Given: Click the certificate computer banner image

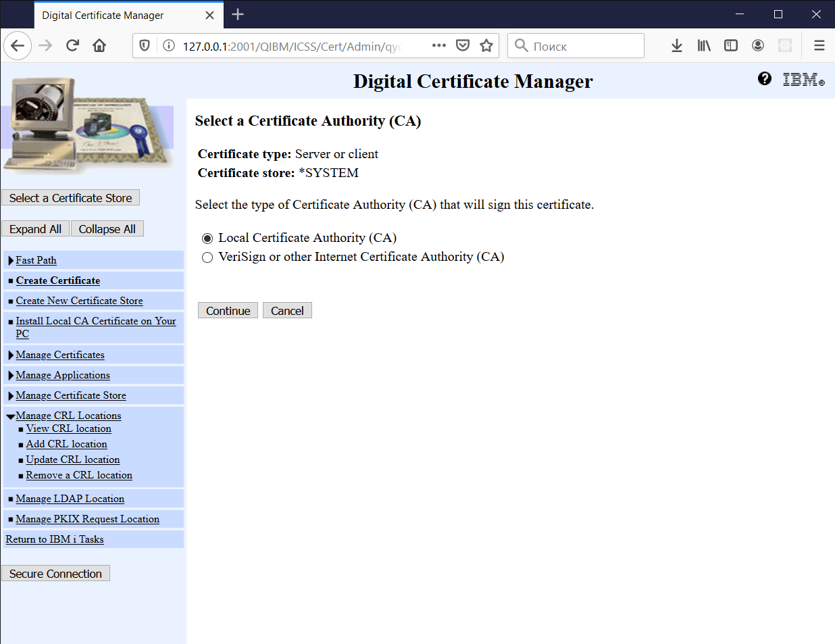Looking at the screenshot, I should pyautogui.click(x=88, y=126).
